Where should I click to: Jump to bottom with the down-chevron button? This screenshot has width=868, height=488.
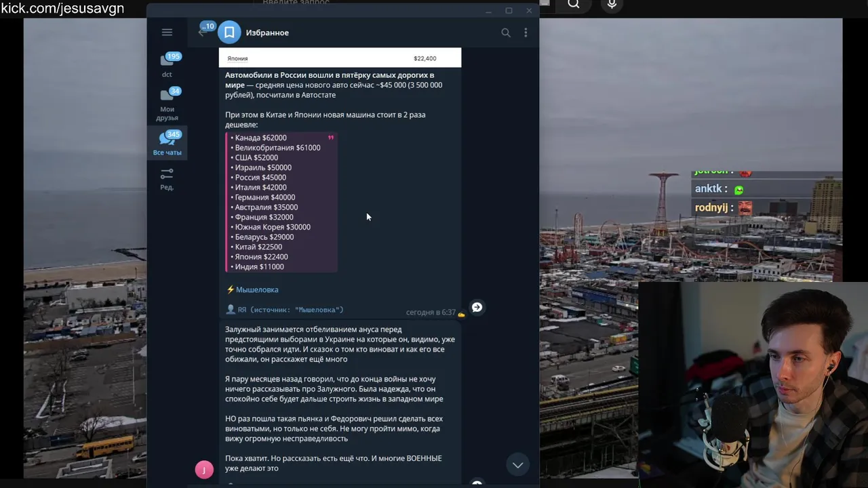point(517,465)
